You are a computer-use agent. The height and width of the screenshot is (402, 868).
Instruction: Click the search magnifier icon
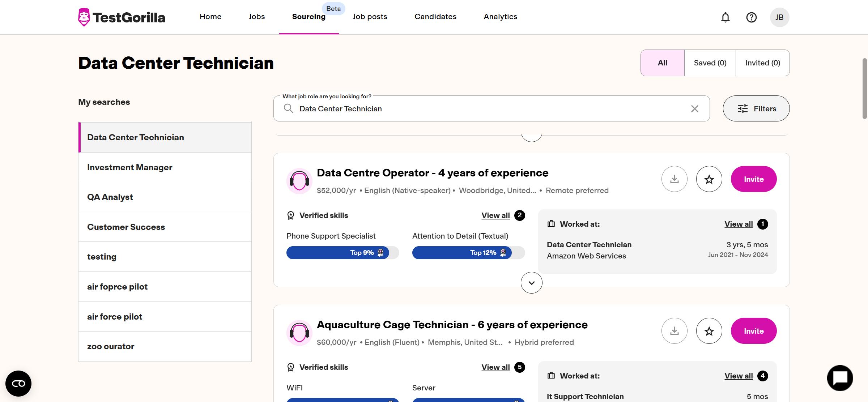click(x=288, y=108)
